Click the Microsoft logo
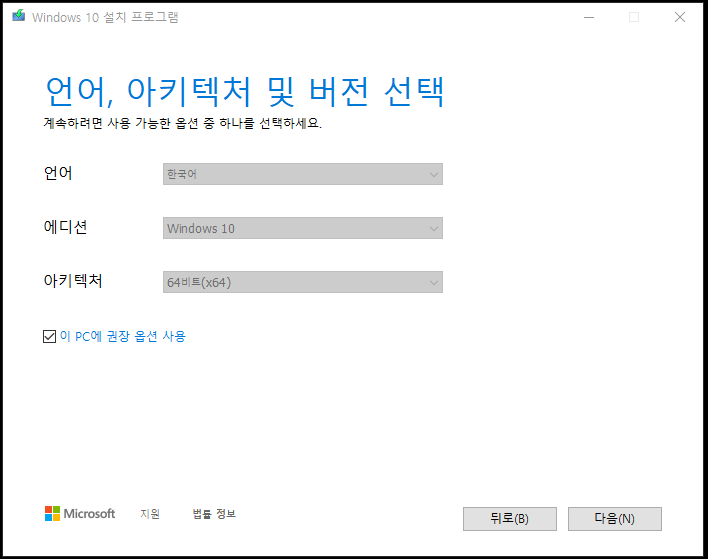Image resolution: width=708 pixels, height=559 pixels. click(x=80, y=513)
